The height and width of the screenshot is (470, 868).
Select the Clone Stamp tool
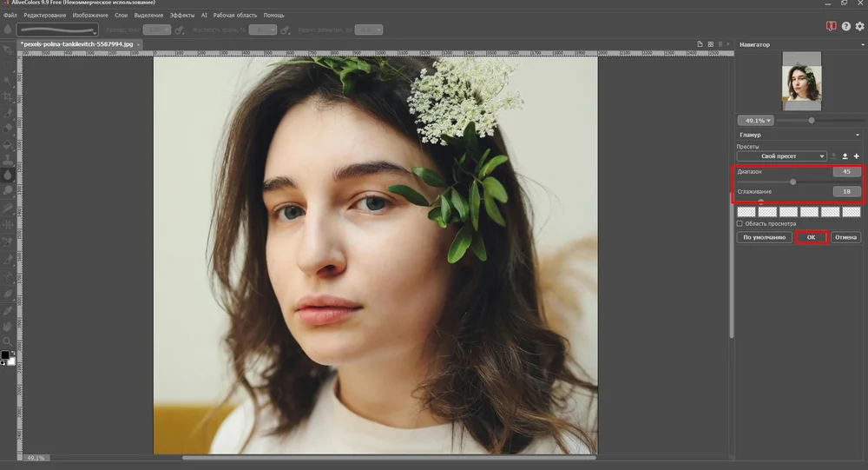point(7,160)
